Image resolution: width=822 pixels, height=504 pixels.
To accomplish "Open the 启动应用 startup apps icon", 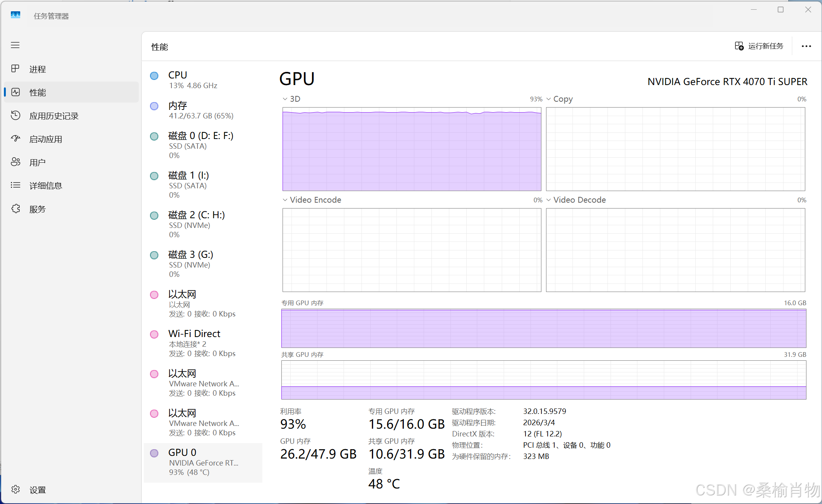I will [15, 139].
